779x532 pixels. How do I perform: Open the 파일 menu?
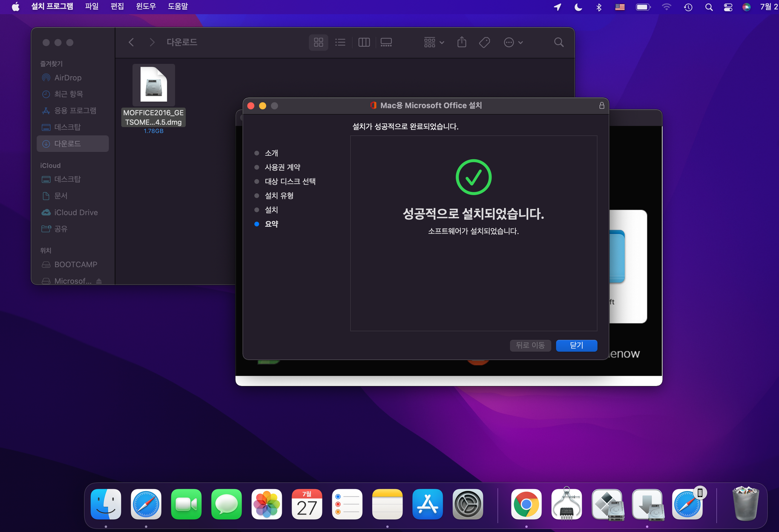[x=92, y=7]
